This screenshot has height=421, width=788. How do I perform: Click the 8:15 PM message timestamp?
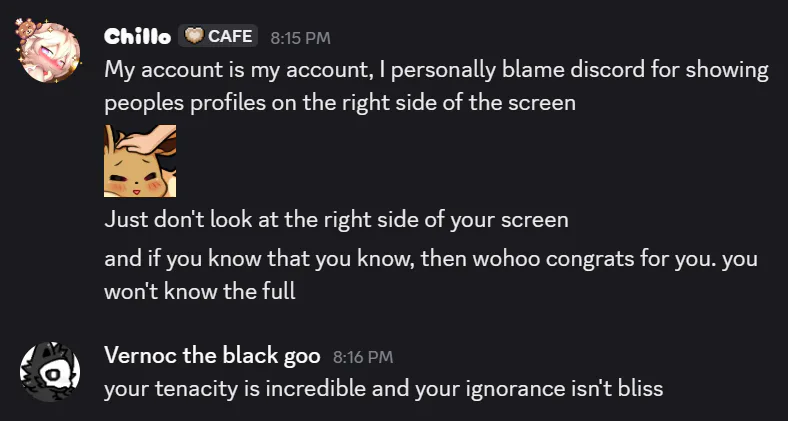pos(300,38)
